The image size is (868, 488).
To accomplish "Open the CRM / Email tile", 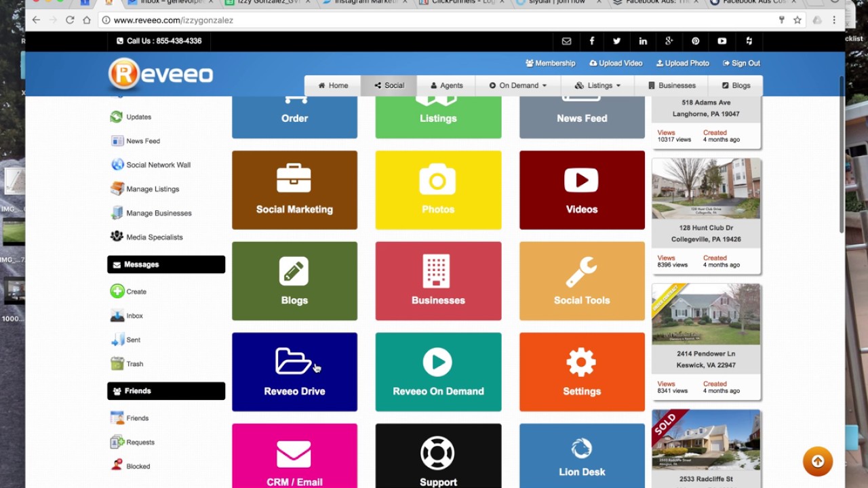I will 294,455.
